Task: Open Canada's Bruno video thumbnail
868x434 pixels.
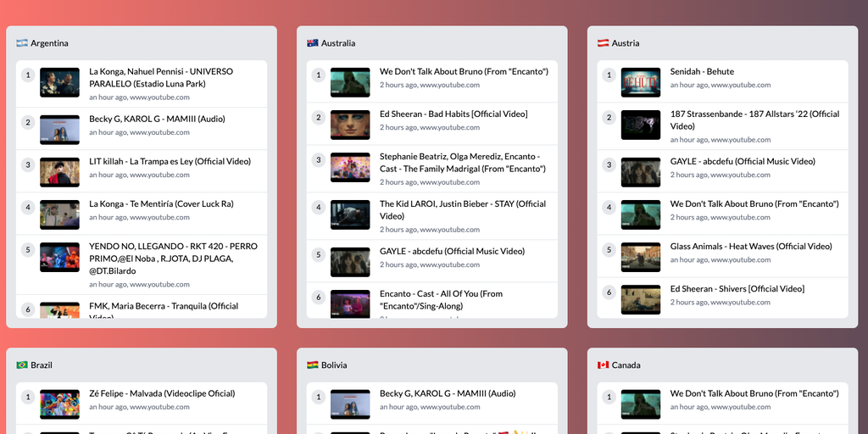Action: click(x=641, y=404)
